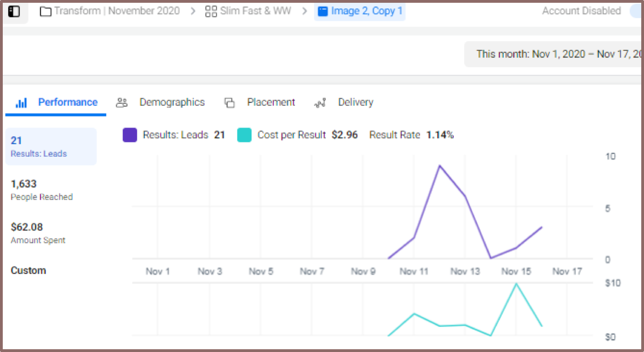This screenshot has width=644, height=352.
Task: Click the Result Rate 1.14% text
Action: click(412, 135)
